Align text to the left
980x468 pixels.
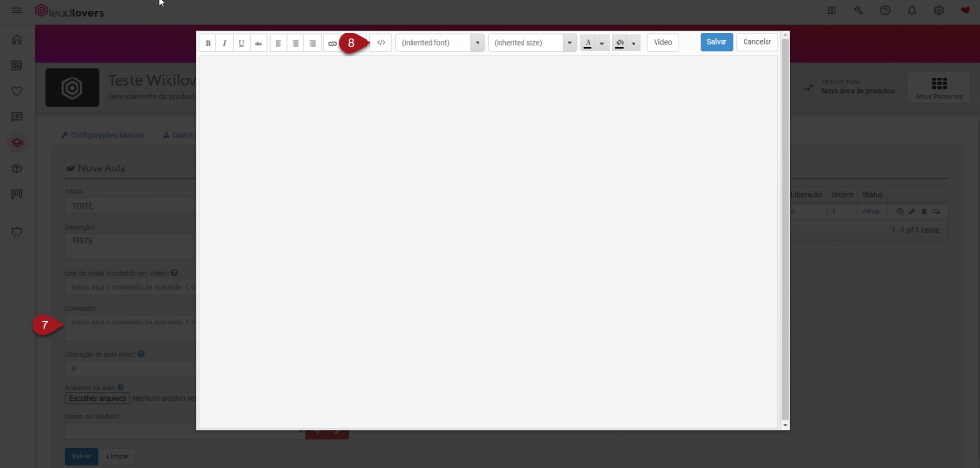point(278,43)
